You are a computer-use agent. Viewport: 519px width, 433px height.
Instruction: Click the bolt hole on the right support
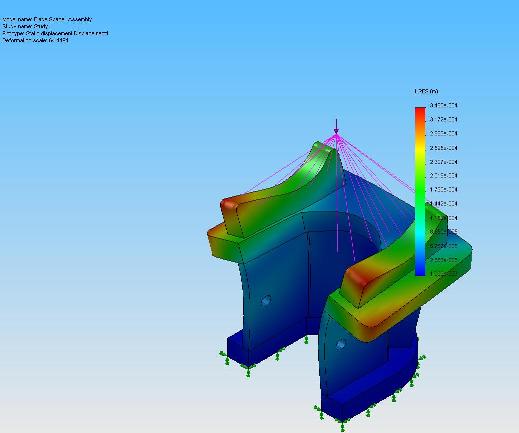point(340,344)
